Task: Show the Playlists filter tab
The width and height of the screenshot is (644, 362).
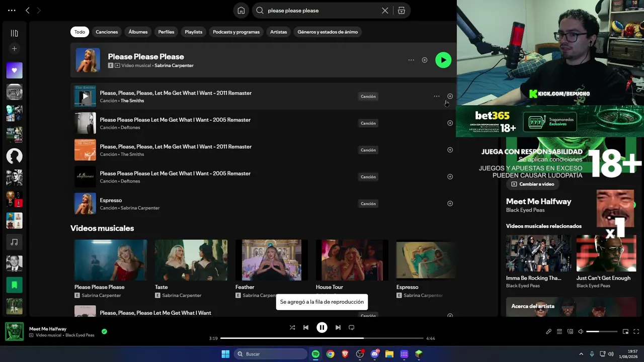Action: (x=193, y=32)
